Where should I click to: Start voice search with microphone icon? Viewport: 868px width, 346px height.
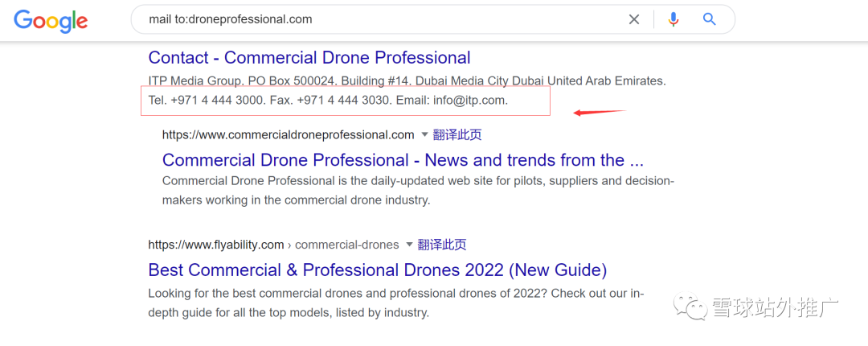click(x=674, y=19)
